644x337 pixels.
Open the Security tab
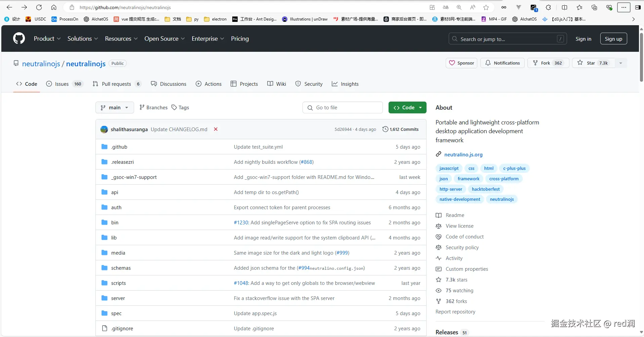click(x=309, y=84)
